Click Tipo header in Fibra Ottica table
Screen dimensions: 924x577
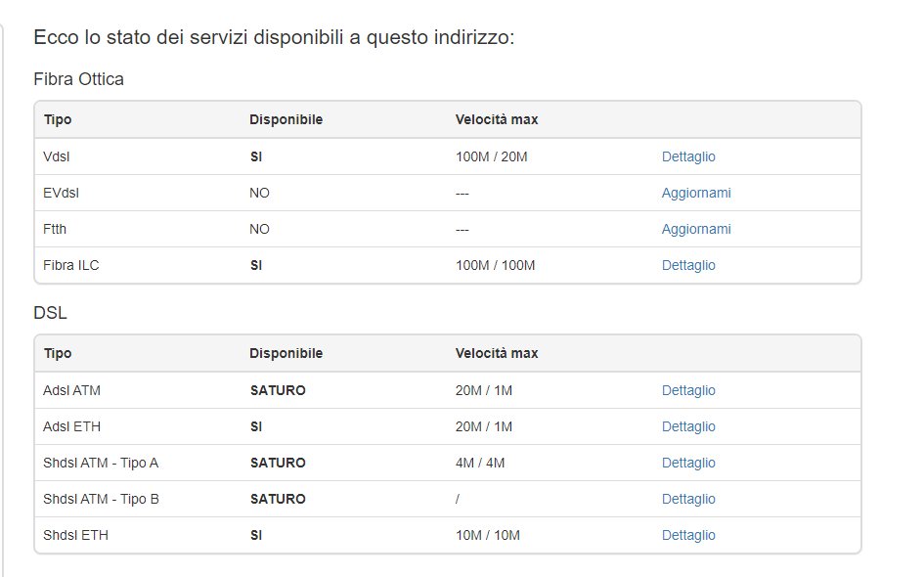coord(58,119)
